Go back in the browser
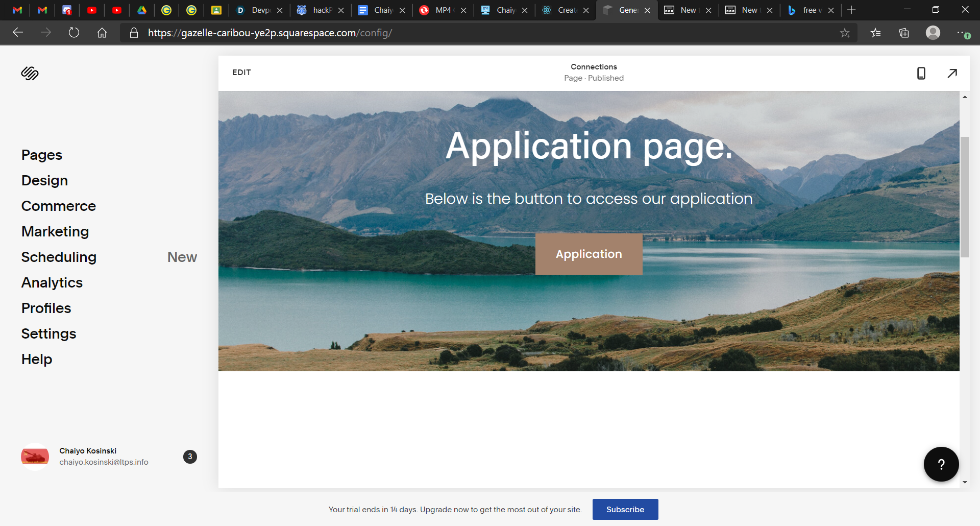Image resolution: width=980 pixels, height=526 pixels. pos(18,33)
